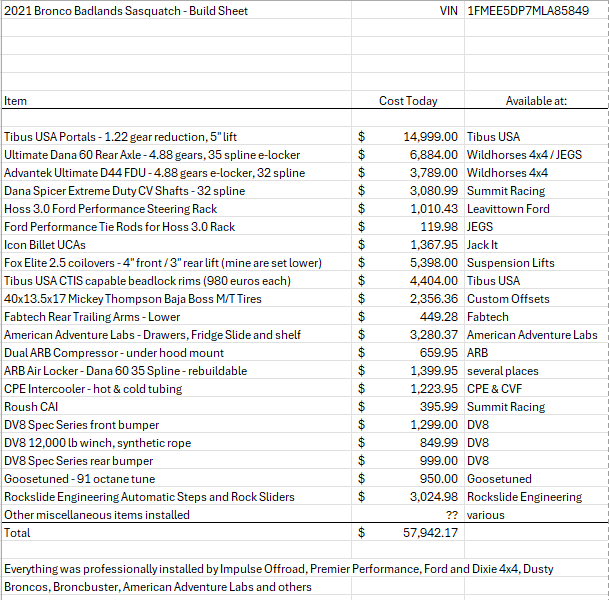The image size is (609, 600).
Task: Click the various vendor cell
Action: (536, 515)
